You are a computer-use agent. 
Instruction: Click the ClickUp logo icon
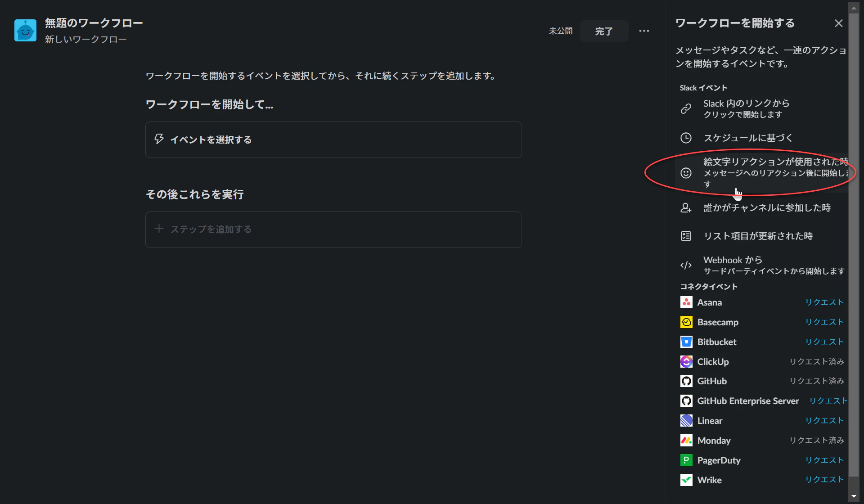click(686, 361)
